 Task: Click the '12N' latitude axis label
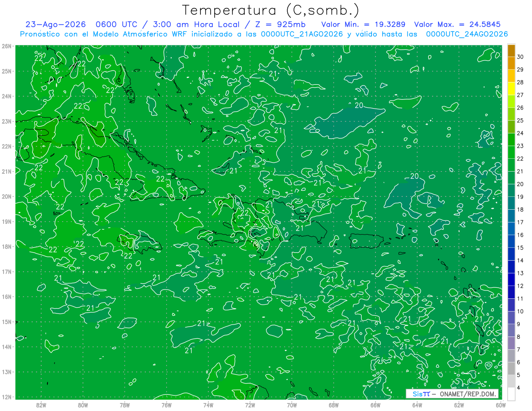point(6,397)
